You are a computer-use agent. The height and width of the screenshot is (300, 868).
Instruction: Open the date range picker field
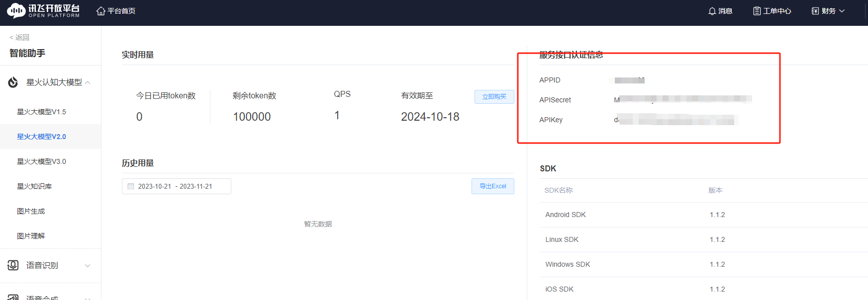coord(176,186)
